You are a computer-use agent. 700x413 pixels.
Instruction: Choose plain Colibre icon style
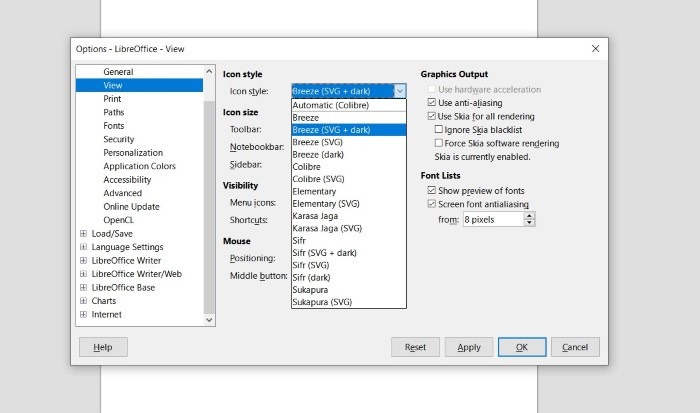coord(349,167)
